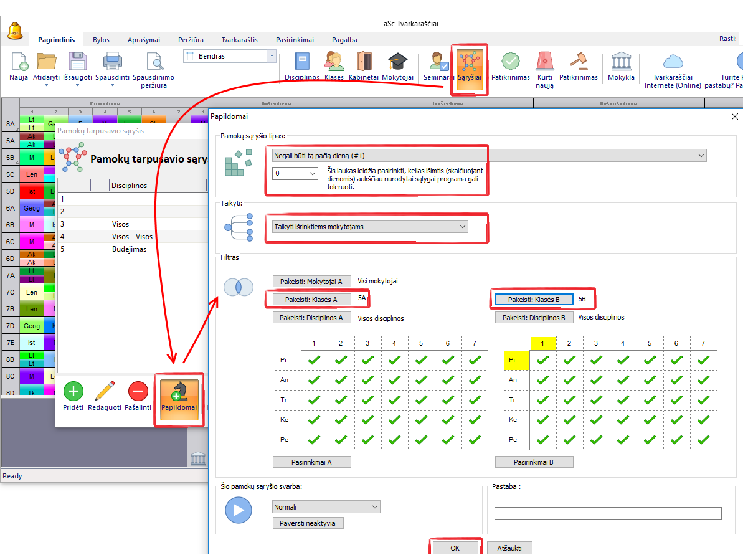Click the Redaguoti pencil icon
This screenshot has height=560, width=743.
click(105, 391)
